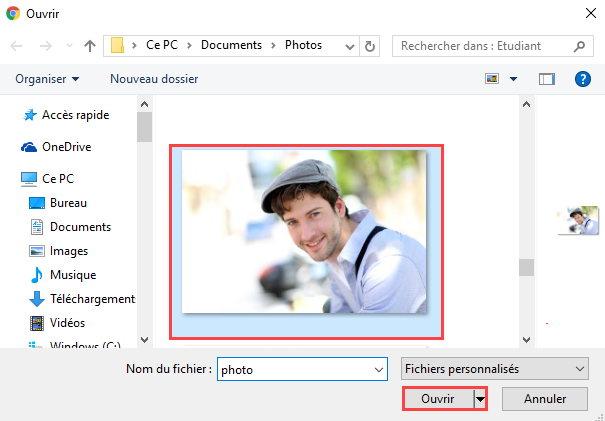Click the OneDrive cloud icon
Screen dimensions: 605x421
tap(29, 147)
